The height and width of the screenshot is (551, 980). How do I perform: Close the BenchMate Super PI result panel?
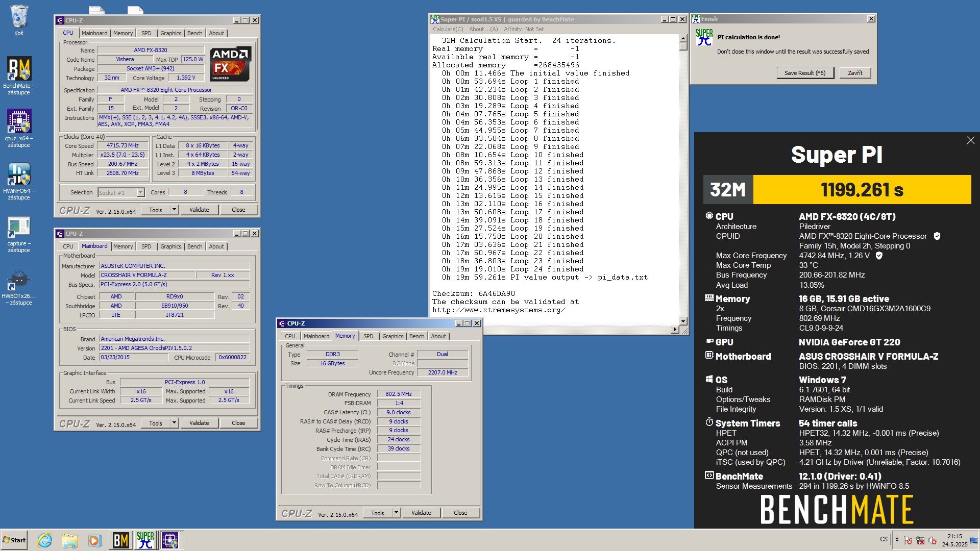pos(970,140)
